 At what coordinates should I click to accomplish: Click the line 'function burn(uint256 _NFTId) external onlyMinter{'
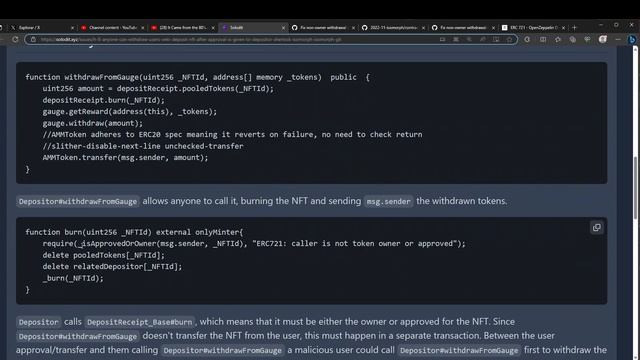[134, 232]
